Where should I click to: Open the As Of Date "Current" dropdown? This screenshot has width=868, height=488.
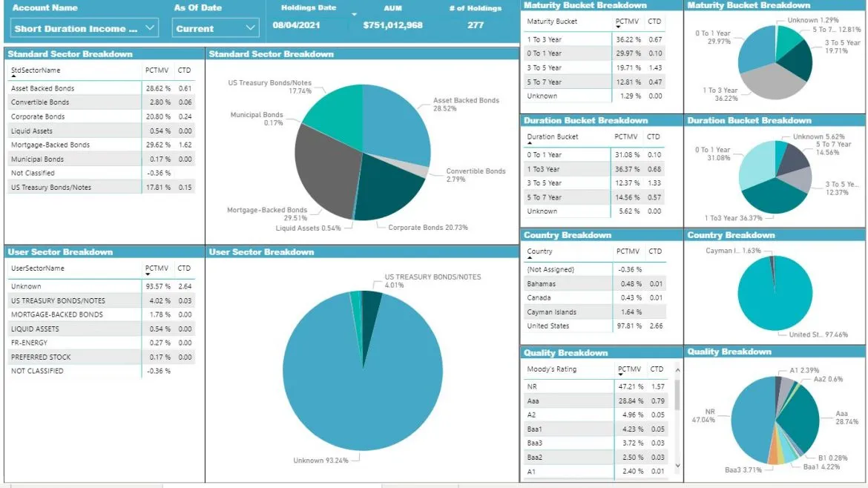[x=214, y=27]
